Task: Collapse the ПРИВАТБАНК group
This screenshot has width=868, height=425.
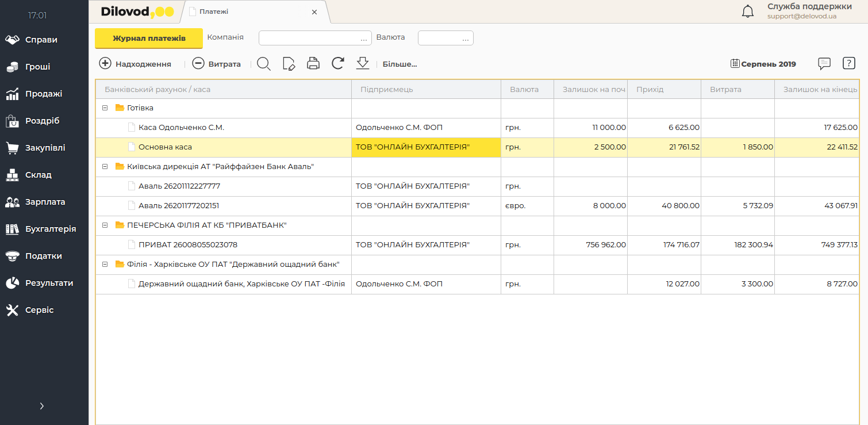Action: coord(105,225)
